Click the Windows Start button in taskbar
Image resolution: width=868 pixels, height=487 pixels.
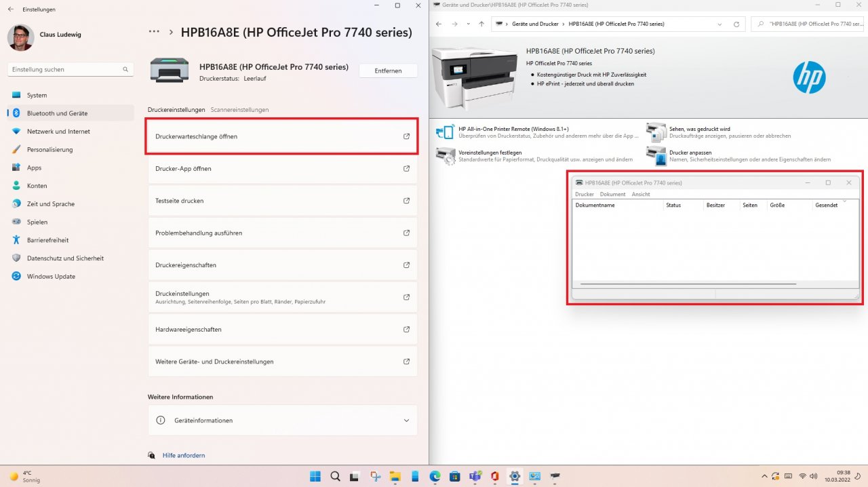pos(316,477)
